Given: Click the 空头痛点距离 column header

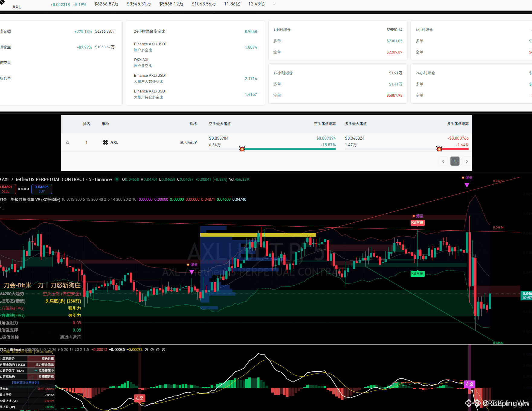Looking at the screenshot, I should click(325, 124).
